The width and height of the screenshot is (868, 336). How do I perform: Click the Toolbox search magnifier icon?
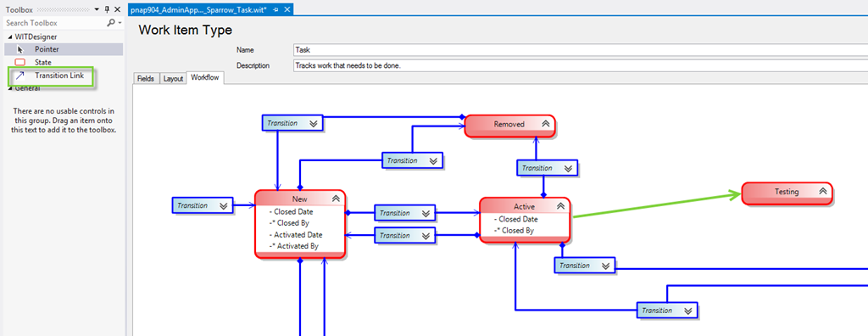click(111, 23)
